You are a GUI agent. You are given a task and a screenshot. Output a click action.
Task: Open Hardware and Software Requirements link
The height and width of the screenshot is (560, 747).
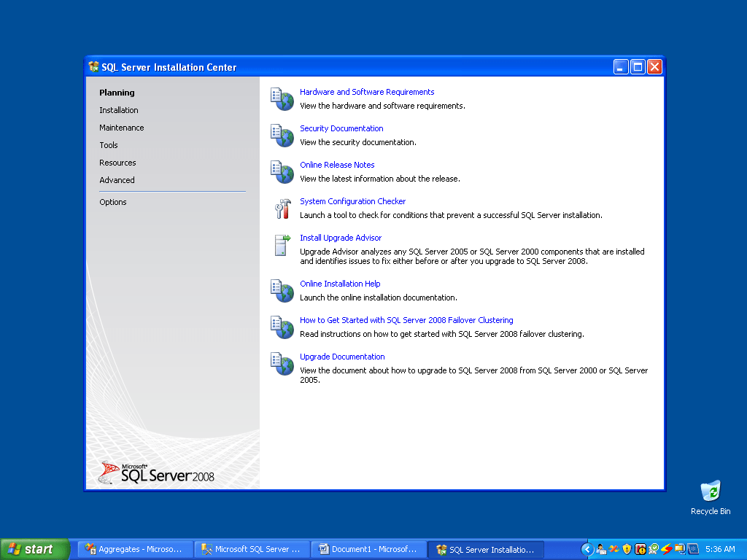pyautogui.click(x=367, y=92)
